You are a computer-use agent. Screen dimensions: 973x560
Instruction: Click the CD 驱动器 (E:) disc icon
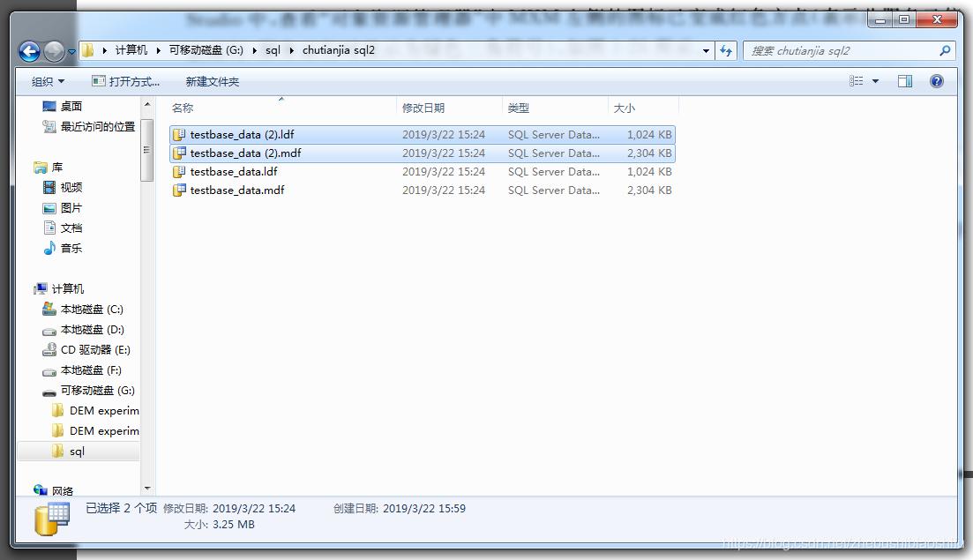(x=49, y=350)
